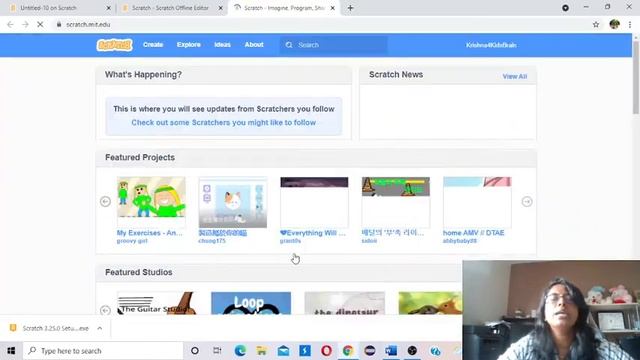Open the home AMV // DTAE project link
The image size is (640, 360).
(x=473, y=233)
